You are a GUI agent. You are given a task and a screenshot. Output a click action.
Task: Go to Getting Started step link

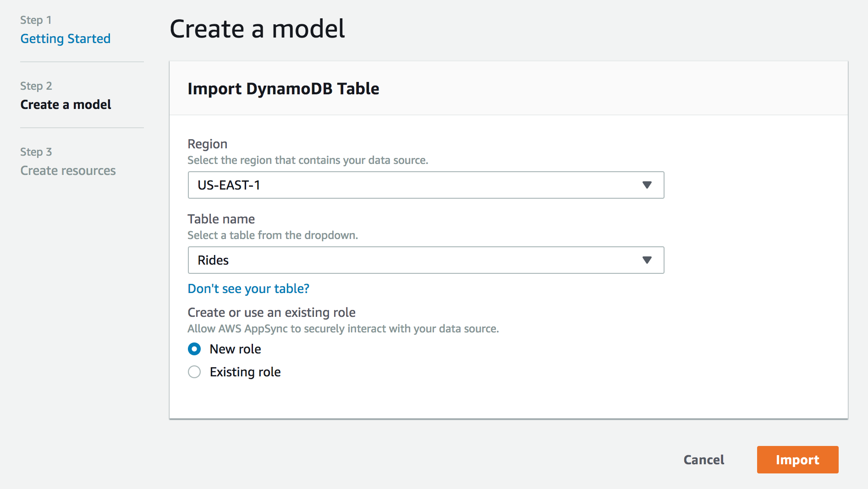pyautogui.click(x=66, y=38)
